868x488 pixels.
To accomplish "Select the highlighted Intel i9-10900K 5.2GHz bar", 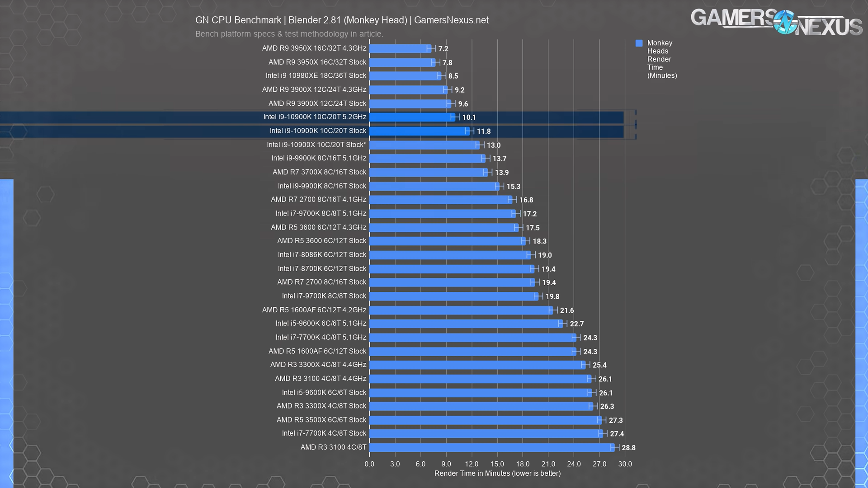I will (411, 117).
